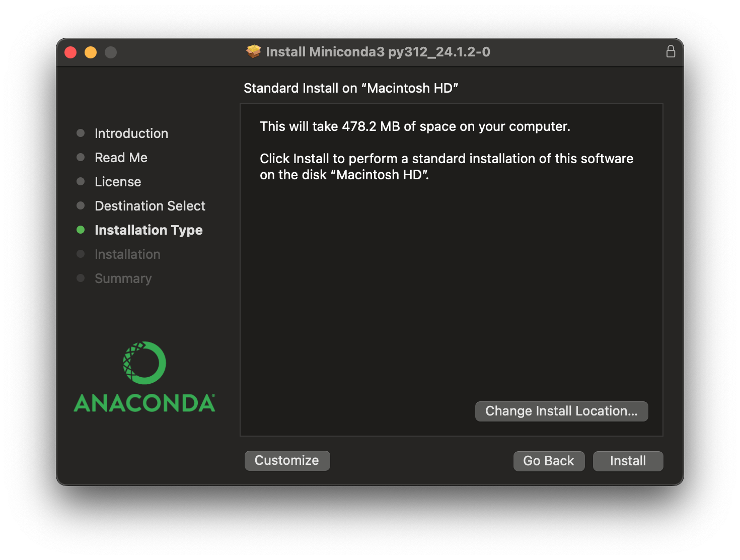Image resolution: width=740 pixels, height=560 pixels.
Task: Click the dimmed Summary step label
Action: [x=123, y=278]
